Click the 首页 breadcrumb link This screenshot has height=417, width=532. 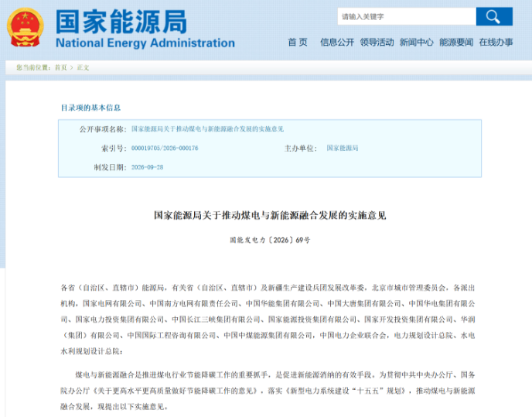tap(61, 67)
